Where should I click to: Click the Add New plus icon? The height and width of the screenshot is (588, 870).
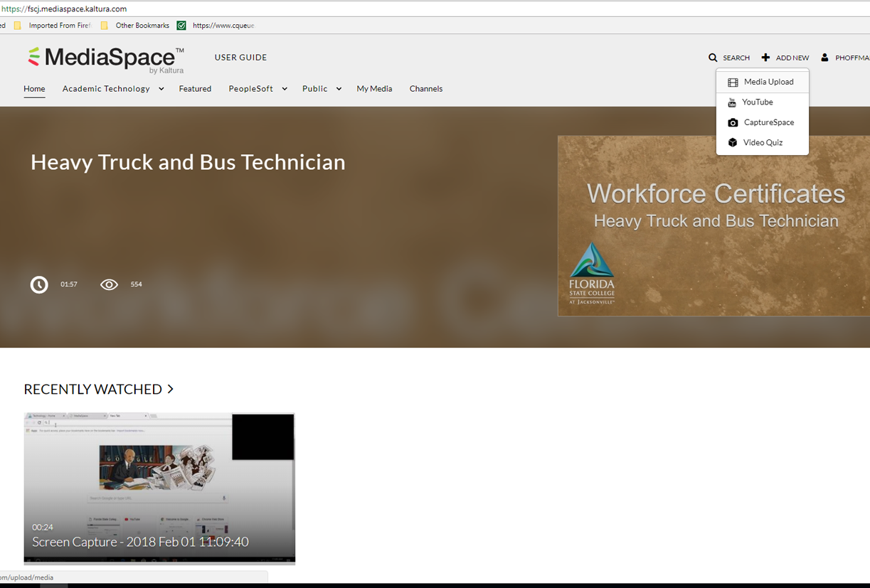pyautogui.click(x=765, y=58)
